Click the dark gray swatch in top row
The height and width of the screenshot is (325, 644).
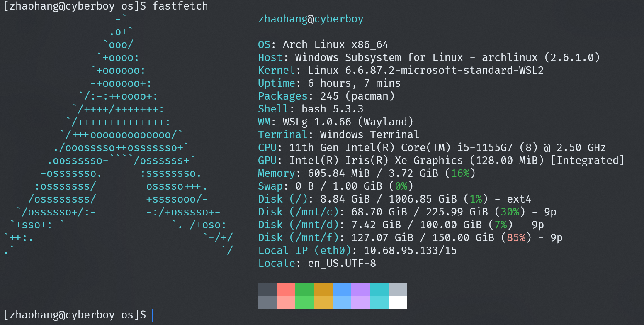tap(267, 290)
